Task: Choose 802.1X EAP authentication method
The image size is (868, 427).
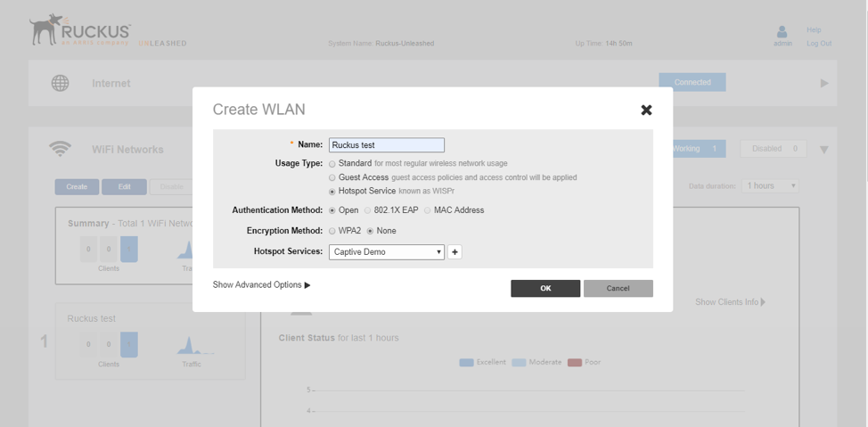Action: coord(367,210)
